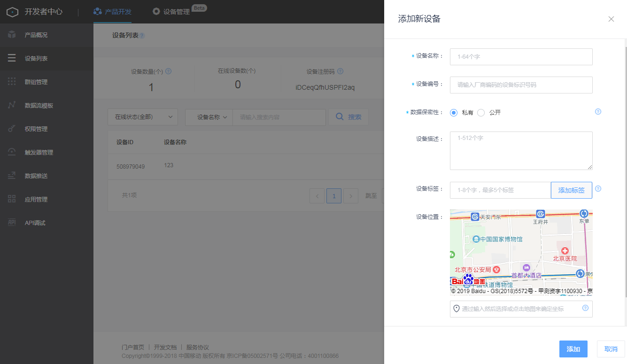Click the dialog's vertical scrollbar
The height and width of the screenshot is (364, 627).
pos(626,172)
